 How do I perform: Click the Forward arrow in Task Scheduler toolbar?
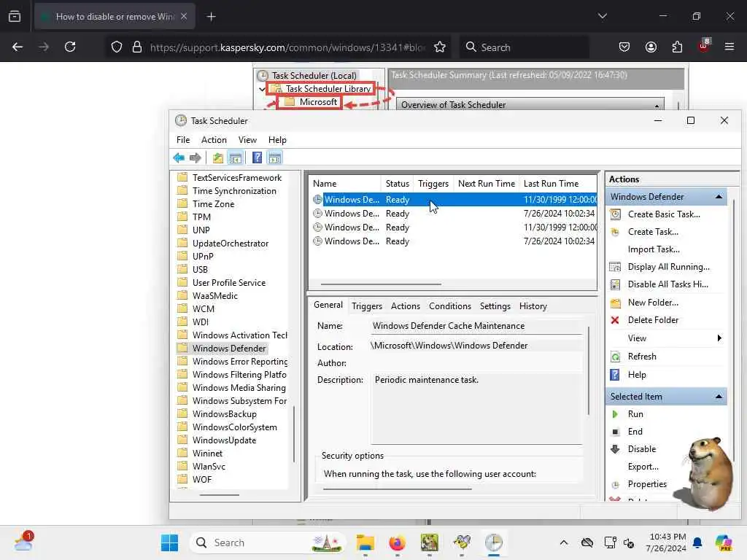pyautogui.click(x=195, y=157)
